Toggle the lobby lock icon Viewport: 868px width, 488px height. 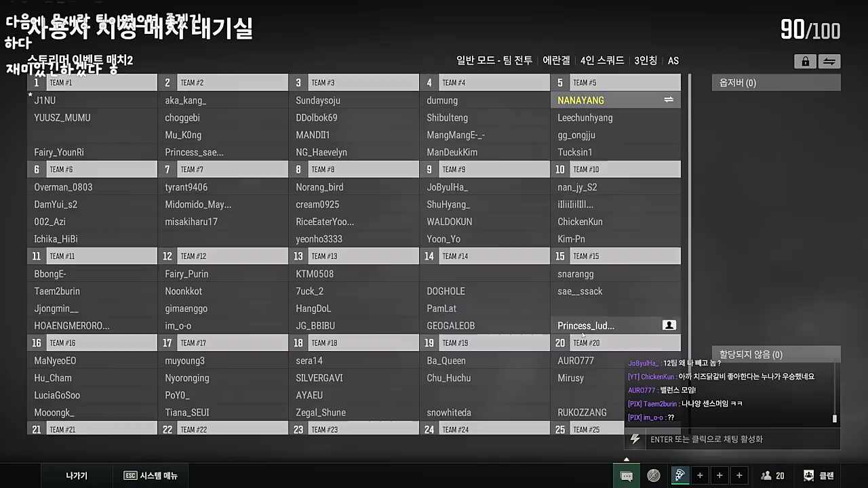pyautogui.click(x=805, y=62)
